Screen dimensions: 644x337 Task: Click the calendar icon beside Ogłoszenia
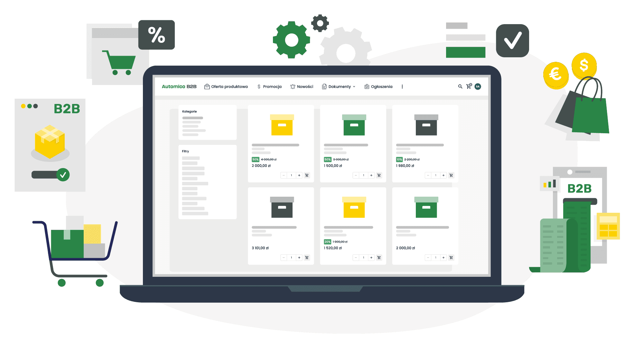tap(367, 87)
